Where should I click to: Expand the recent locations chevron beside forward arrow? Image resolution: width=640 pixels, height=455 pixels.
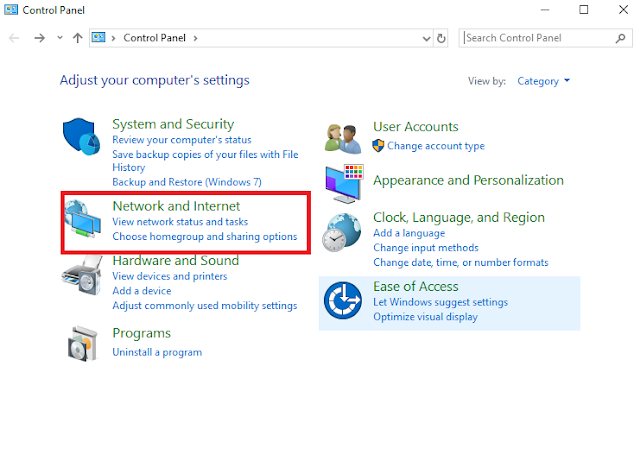[x=60, y=38]
